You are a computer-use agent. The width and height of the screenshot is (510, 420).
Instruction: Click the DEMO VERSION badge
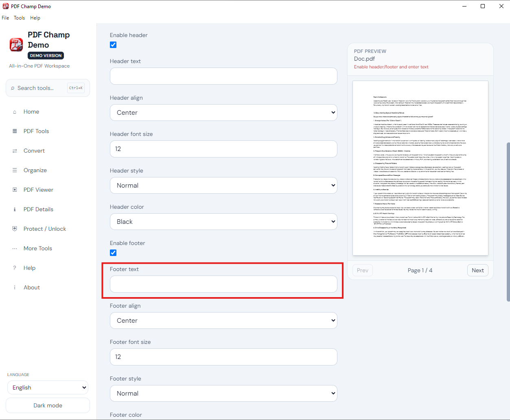pyautogui.click(x=46, y=56)
